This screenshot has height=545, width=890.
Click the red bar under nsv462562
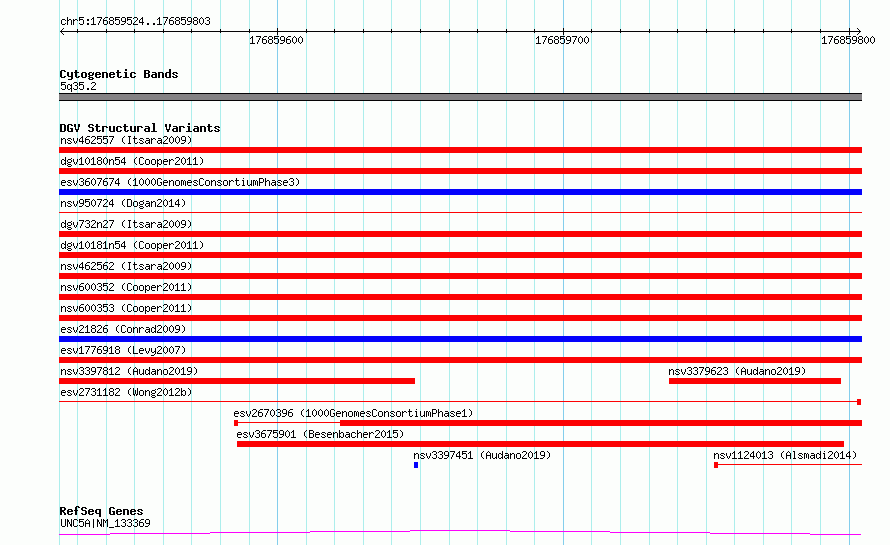[460, 276]
